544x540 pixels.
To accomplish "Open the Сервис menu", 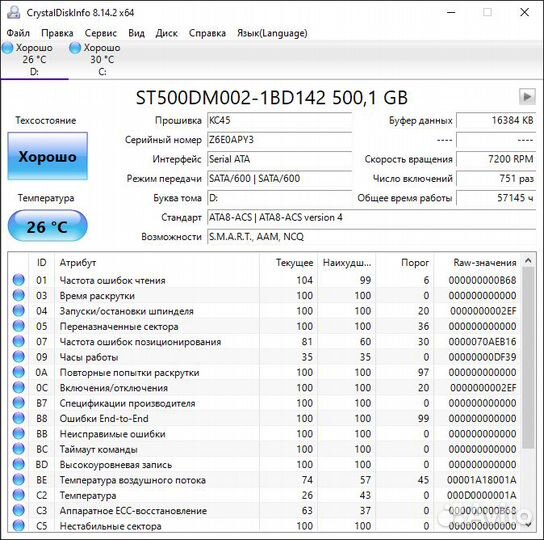I will click(x=101, y=33).
